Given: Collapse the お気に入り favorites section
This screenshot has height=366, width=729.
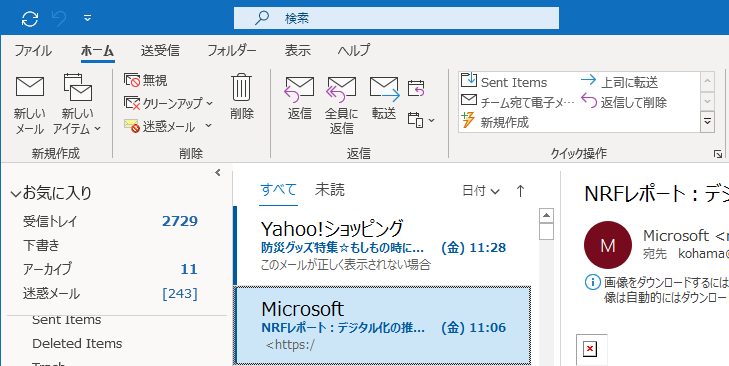Looking at the screenshot, I should [x=16, y=193].
